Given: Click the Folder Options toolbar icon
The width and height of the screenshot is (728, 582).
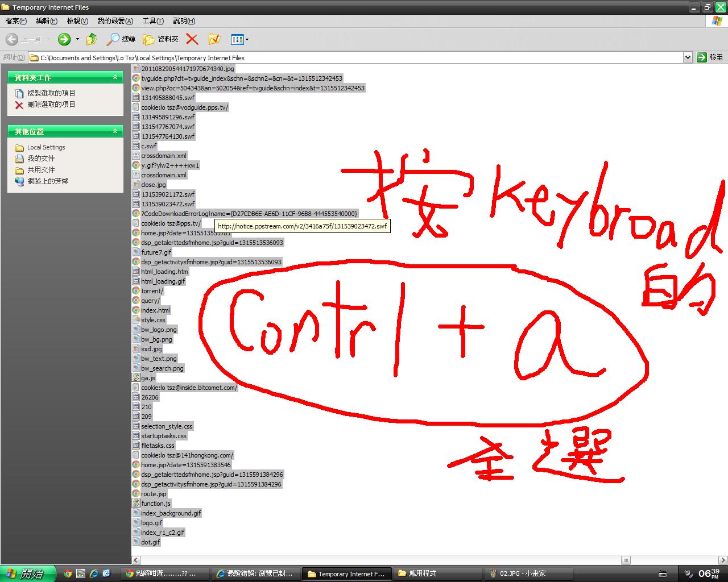Looking at the screenshot, I should [214, 39].
